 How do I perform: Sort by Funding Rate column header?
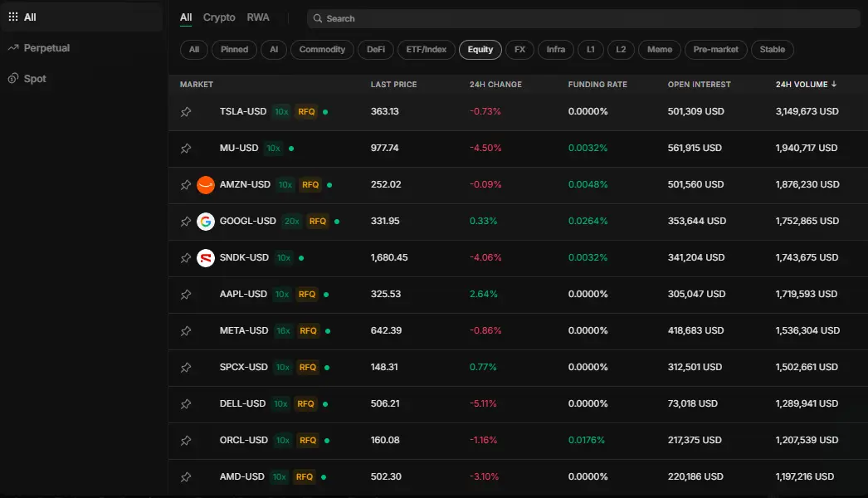[597, 84]
